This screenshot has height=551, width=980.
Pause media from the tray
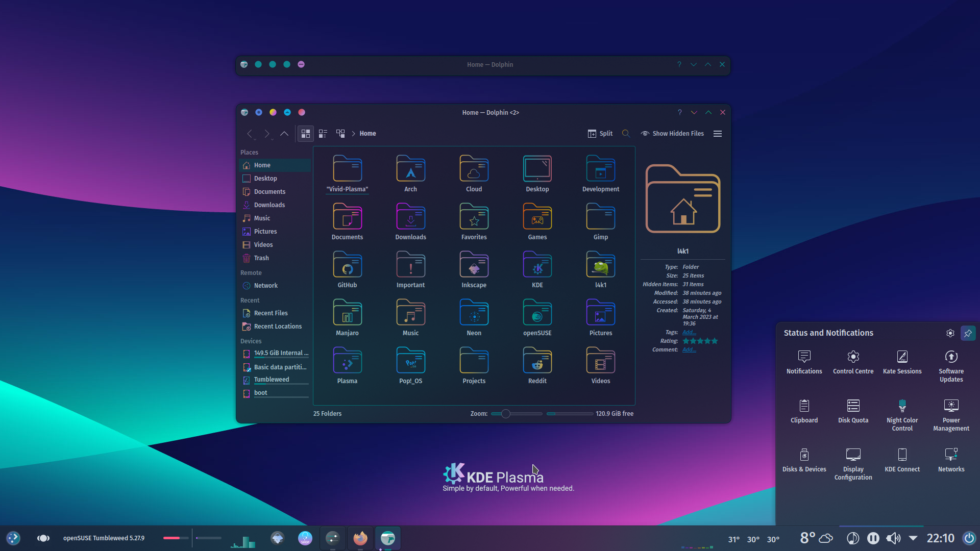pyautogui.click(x=873, y=538)
